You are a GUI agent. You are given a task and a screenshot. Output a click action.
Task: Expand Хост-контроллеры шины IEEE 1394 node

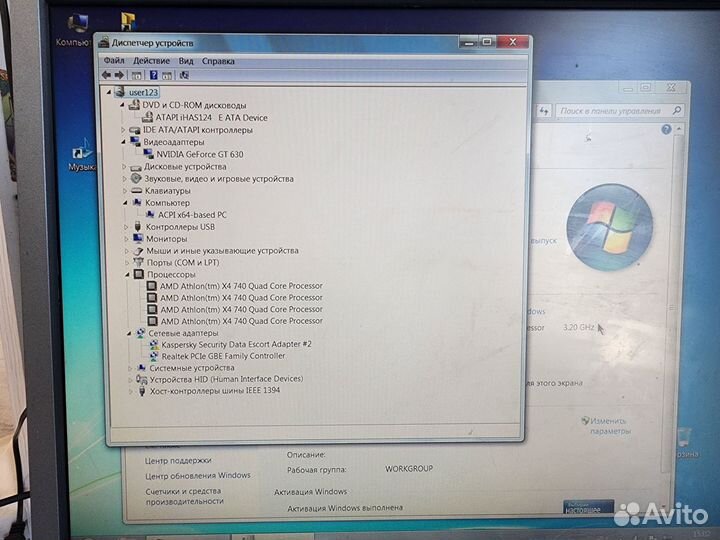[x=131, y=391]
